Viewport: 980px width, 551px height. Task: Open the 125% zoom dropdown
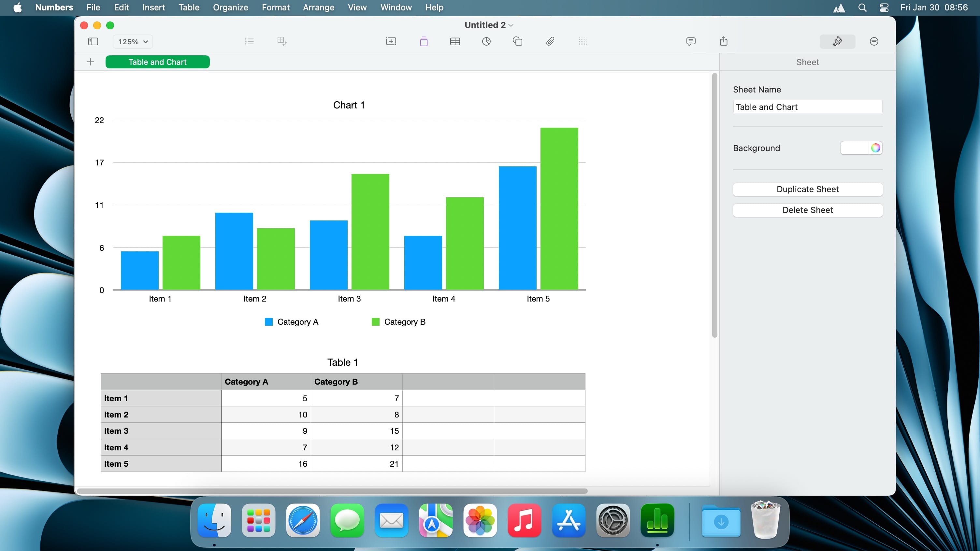[x=133, y=42]
